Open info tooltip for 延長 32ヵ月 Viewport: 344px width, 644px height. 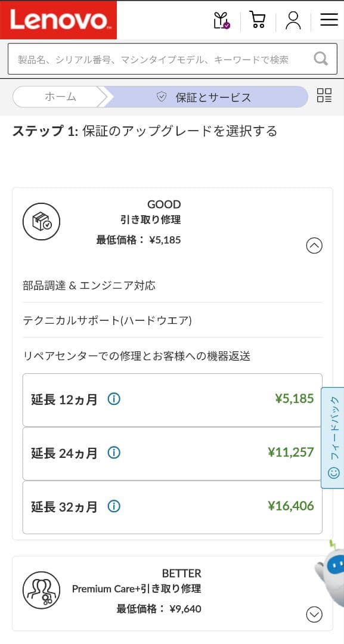pyautogui.click(x=114, y=507)
